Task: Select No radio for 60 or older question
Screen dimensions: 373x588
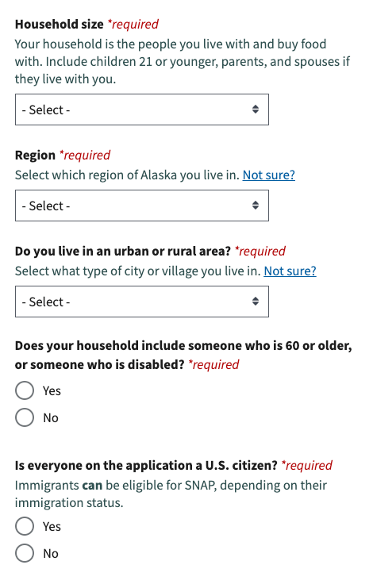Action: point(25,417)
